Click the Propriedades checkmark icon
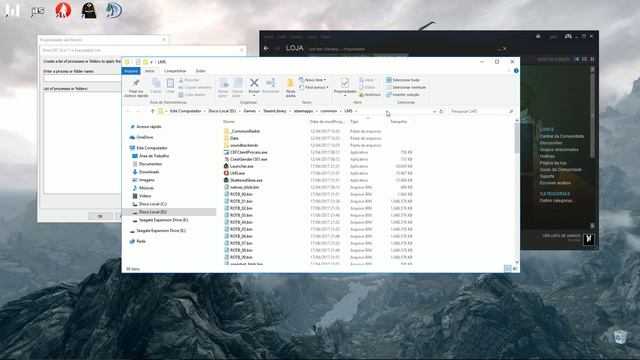This screenshot has height=360, width=640. [x=345, y=83]
